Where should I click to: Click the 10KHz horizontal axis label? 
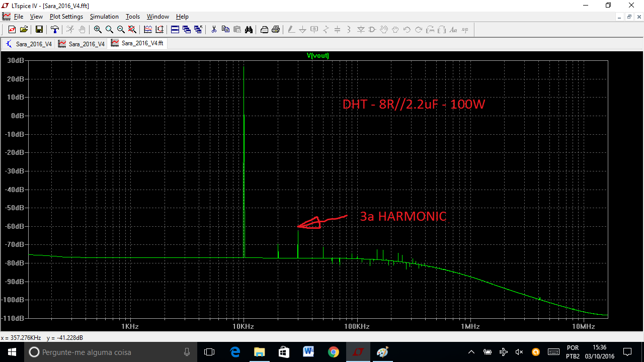244,326
